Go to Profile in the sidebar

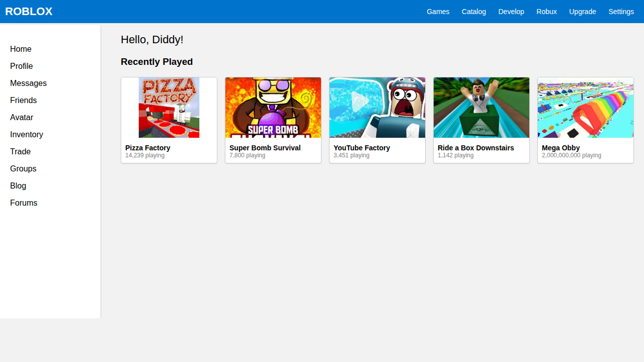coord(21,66)
